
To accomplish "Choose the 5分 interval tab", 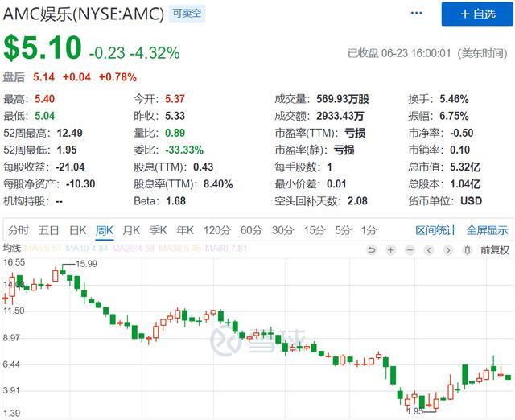I will tap(343, 230).
